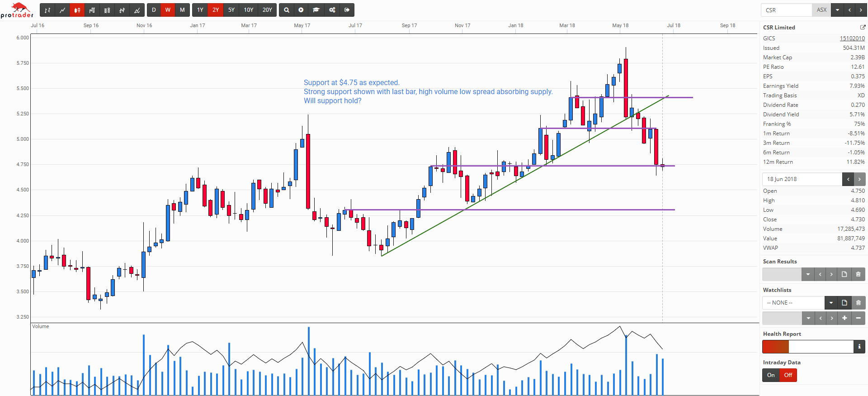
Task: Click the Franking % value 75%
Action: (860, 124)
